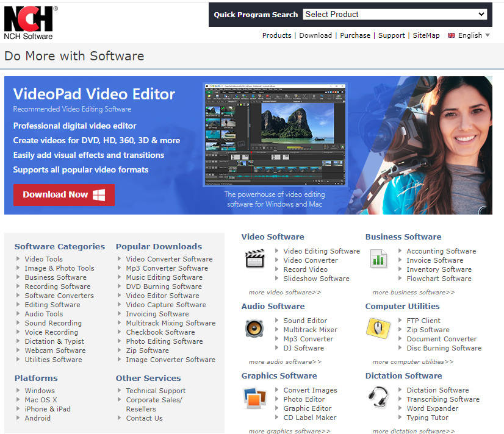Viewport: 504px width, 434px height.
Task: Open the Products menu item
Action: click(x=276, y=35)
